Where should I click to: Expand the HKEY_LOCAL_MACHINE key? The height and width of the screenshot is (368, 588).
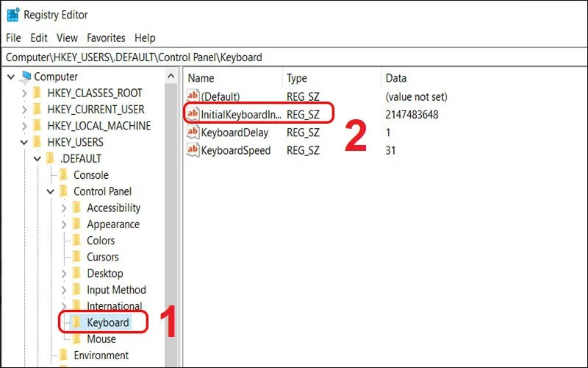[24, 126]
